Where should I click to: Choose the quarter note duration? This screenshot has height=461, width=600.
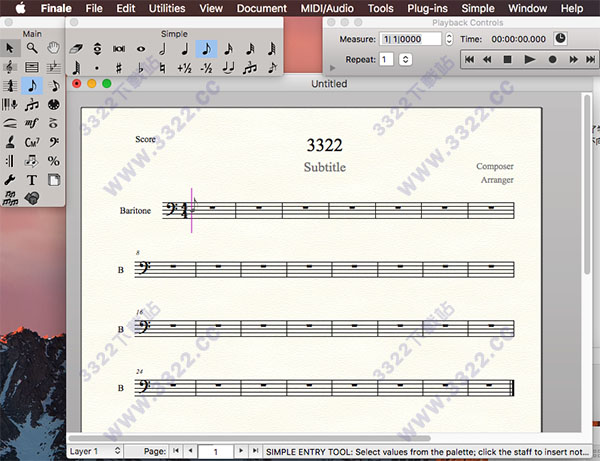point(185,49)
